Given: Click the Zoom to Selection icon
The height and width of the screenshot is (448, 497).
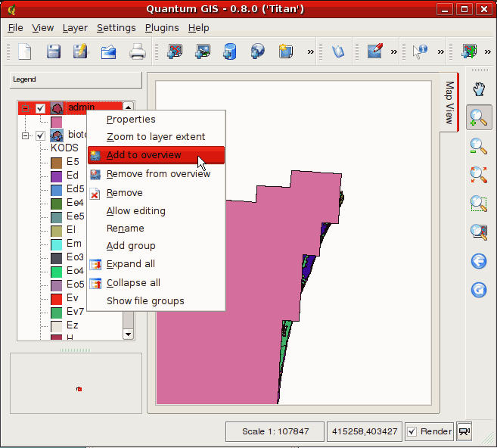Looking at the screenshot, I should pyautogui.click(x=479, y=204).
